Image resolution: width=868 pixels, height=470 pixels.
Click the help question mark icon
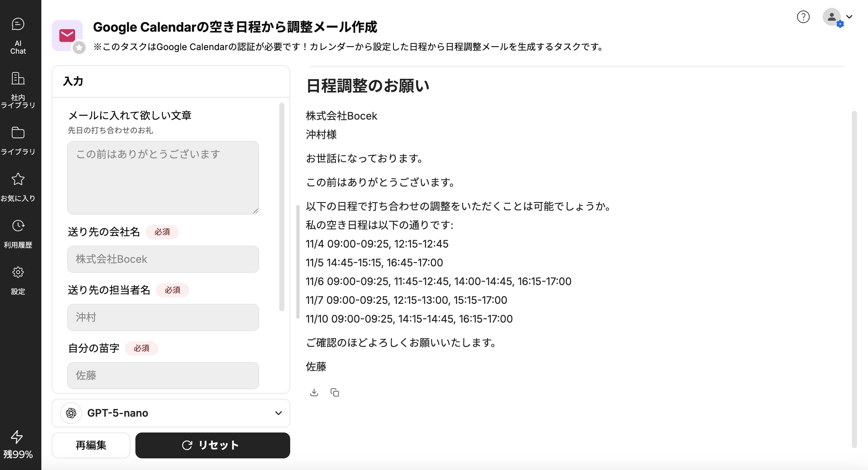[x=803, y=17]
